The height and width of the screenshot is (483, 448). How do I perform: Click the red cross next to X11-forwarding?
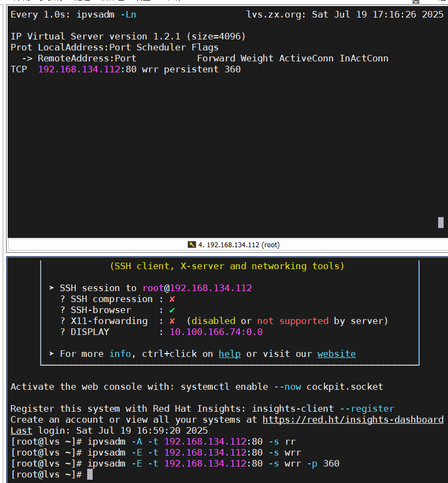click(172, 321)
